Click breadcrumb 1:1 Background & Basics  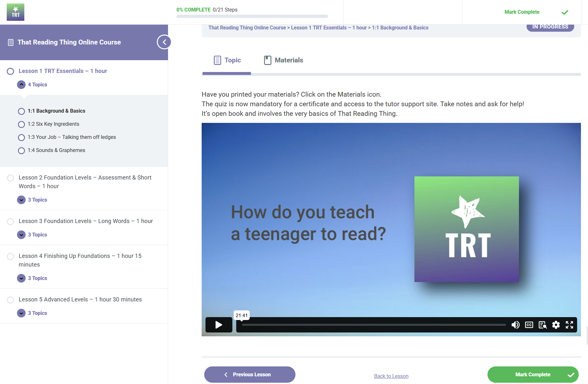(x=400, y=28)
